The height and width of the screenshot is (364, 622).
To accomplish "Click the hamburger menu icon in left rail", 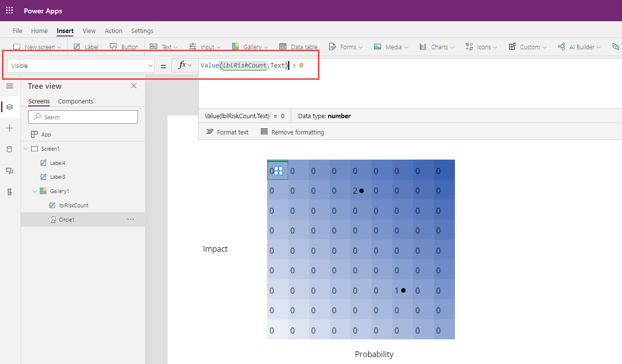I will point(9,86).
